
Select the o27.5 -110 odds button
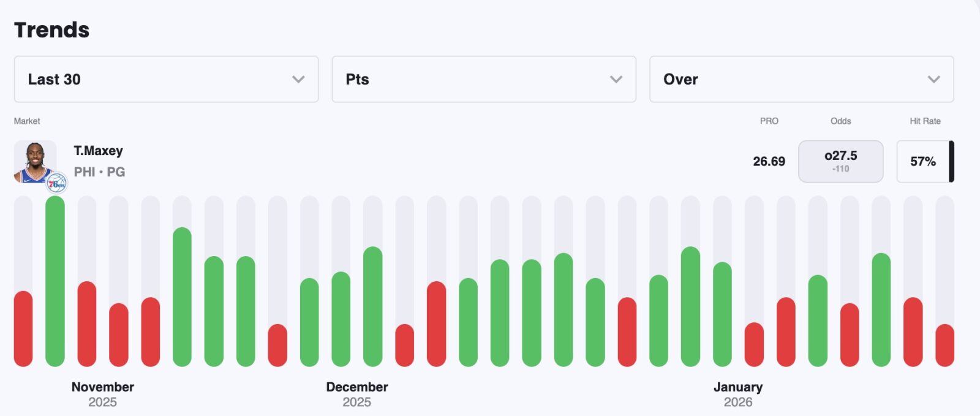840,161
